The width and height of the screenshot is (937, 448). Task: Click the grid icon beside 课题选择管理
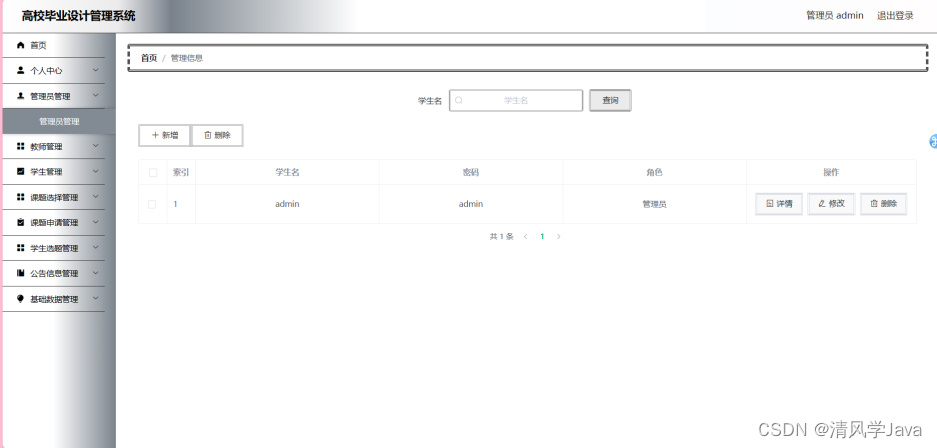(x=21, y=197)
